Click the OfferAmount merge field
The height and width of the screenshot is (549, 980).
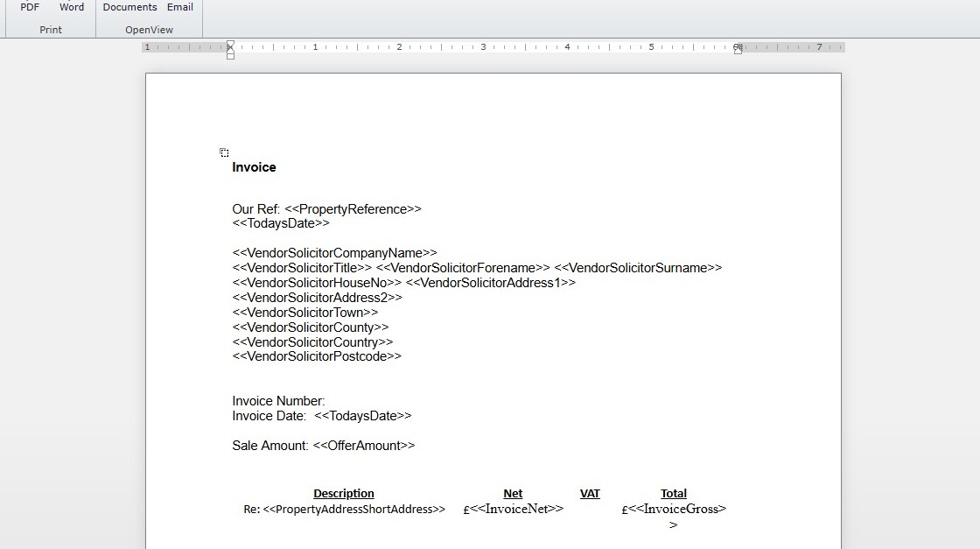[364, 445]
